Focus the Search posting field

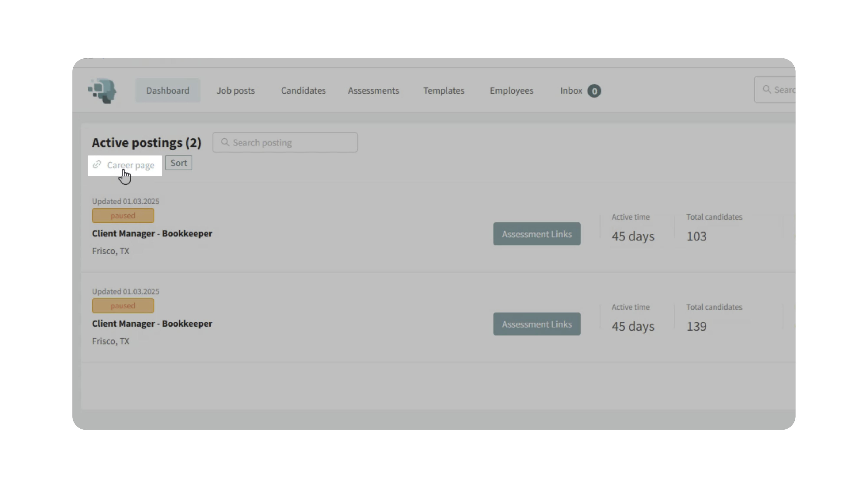point(290,142)
